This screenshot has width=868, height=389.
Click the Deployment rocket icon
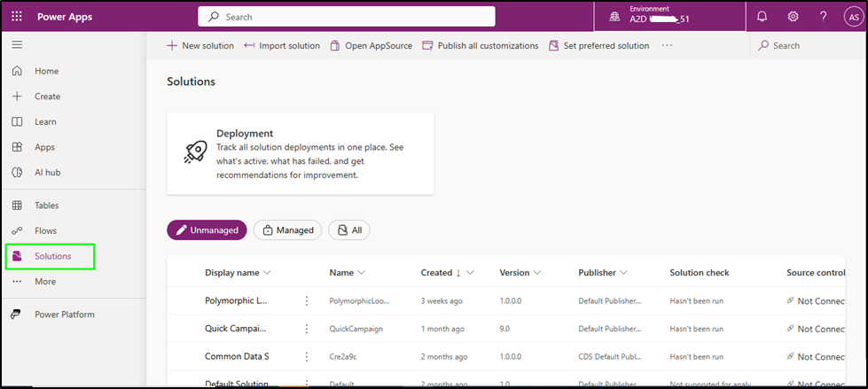click(196, 152)
